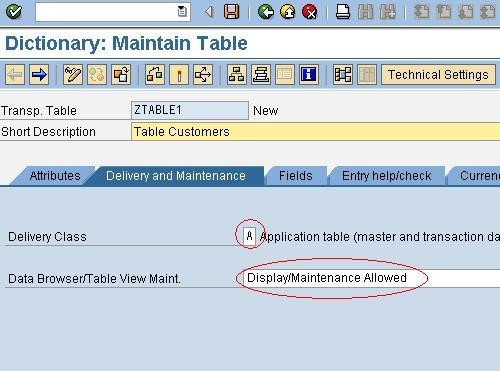Viewport: 500px width, 371px height.
Task: Click the red Cancel icon
Action: coord(310,12)
